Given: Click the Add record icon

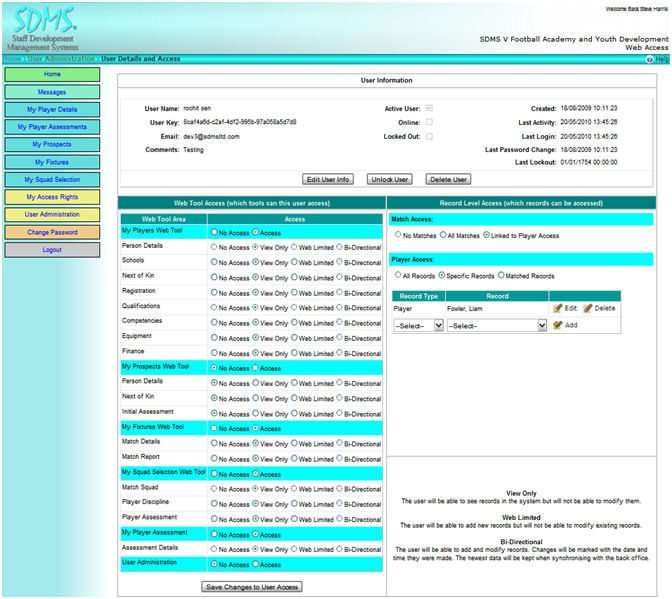Looking at the screenshot, I should (557, 325).
